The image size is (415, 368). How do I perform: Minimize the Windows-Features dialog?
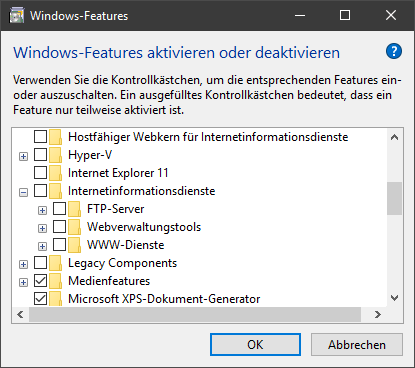tap(300, 15)
